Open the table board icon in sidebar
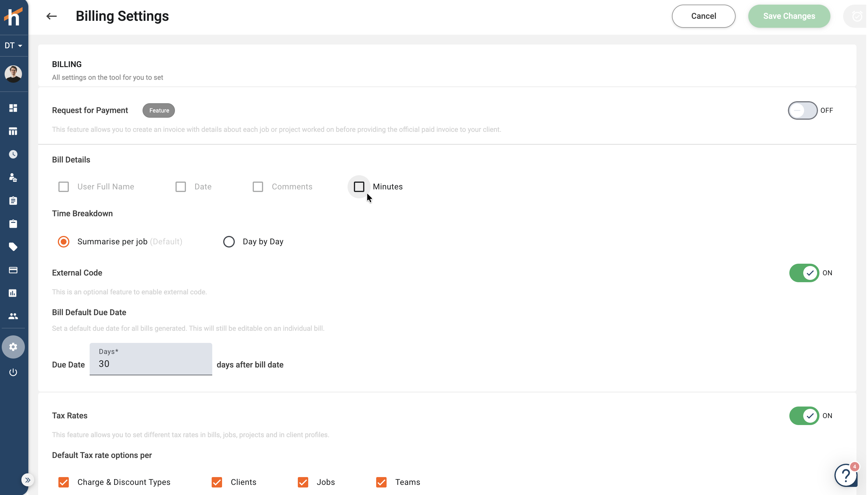 tap(13, 131)
